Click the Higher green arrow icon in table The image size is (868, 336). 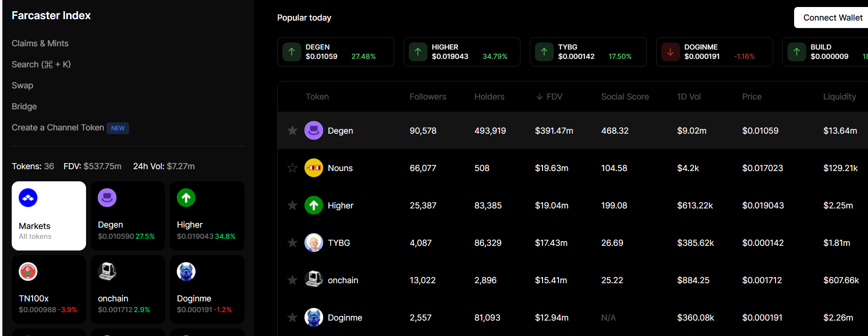coord(313,205)
